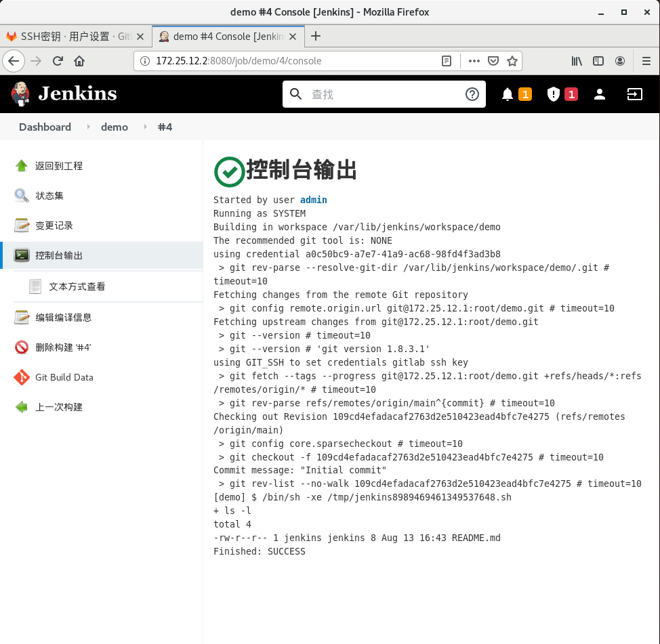Go to Dashboard breadcrumb
This screenshot has height=644, width=660.
[x=45, y=127]
